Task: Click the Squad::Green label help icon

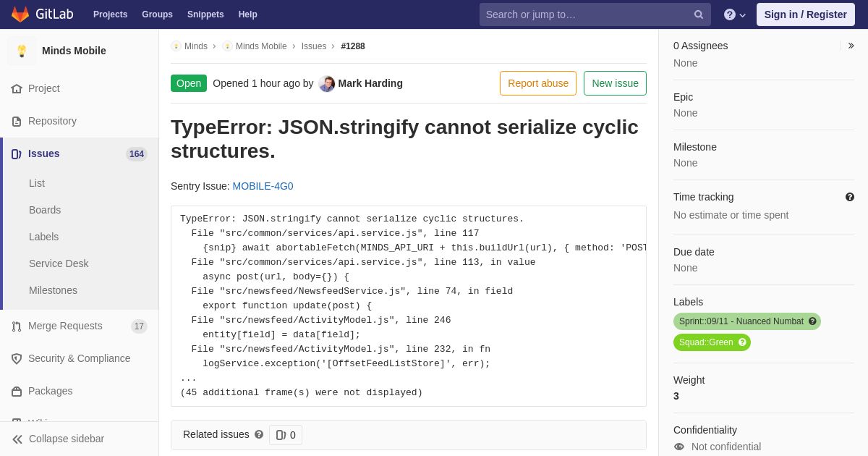Action: [x=742, y=342]
